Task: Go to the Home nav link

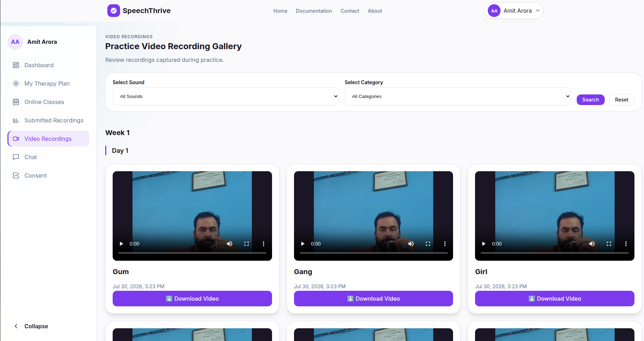Action: [280, 11]
